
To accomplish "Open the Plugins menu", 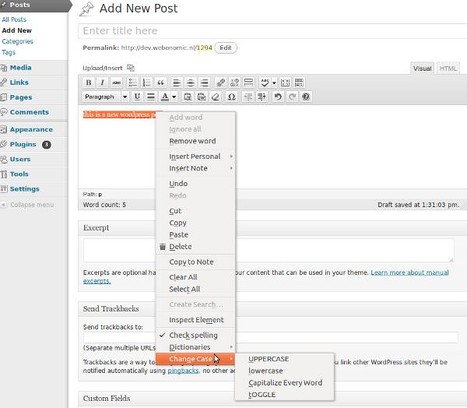I will coord(23,144).
